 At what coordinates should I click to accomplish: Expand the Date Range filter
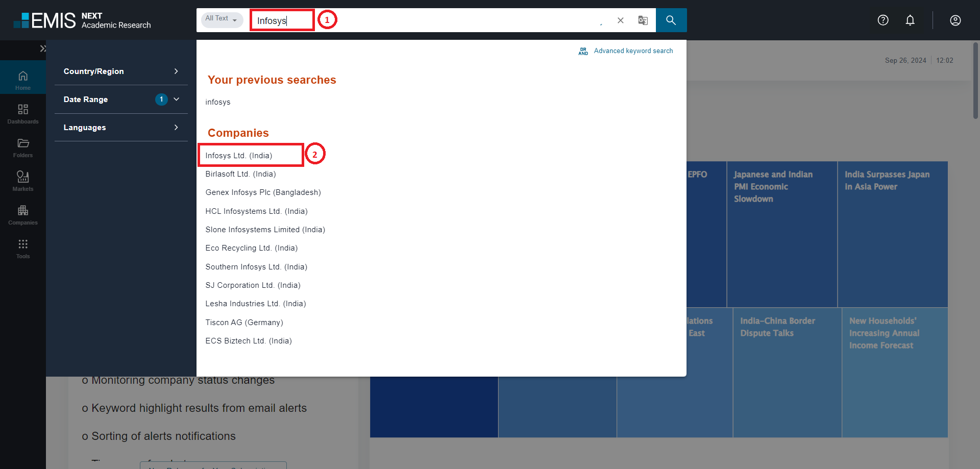121,100
